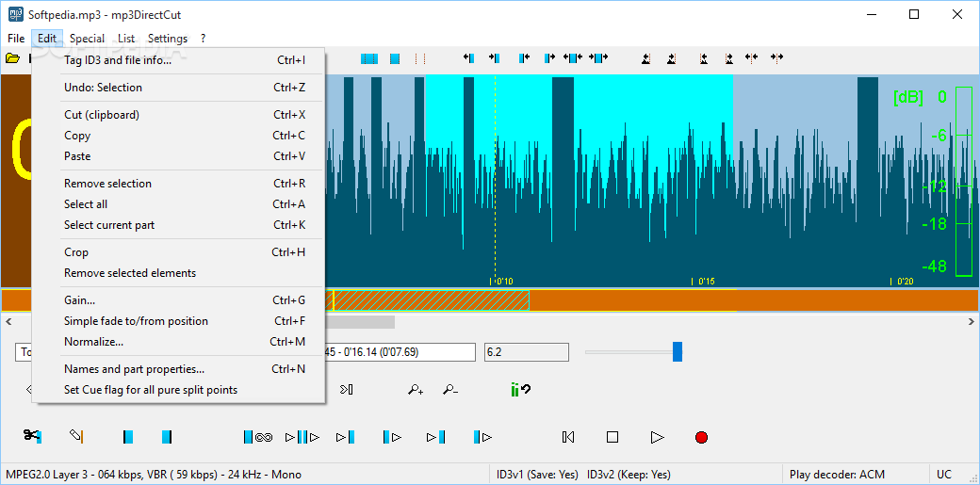This screenshot has width=980, height=485.
Task: Click play-to-selection-begin icon in bottom row
Action: pos(346,437)
